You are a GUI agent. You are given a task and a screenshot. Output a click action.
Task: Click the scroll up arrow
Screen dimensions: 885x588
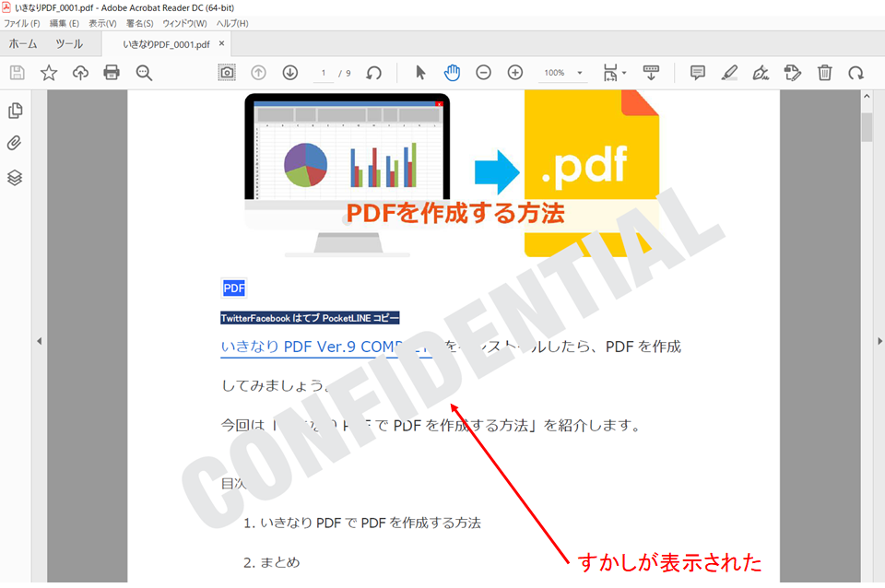(x=867, y=97)
